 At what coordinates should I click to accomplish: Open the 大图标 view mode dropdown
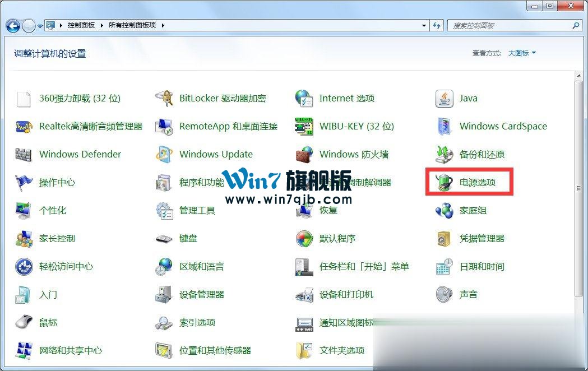point(522,53)
